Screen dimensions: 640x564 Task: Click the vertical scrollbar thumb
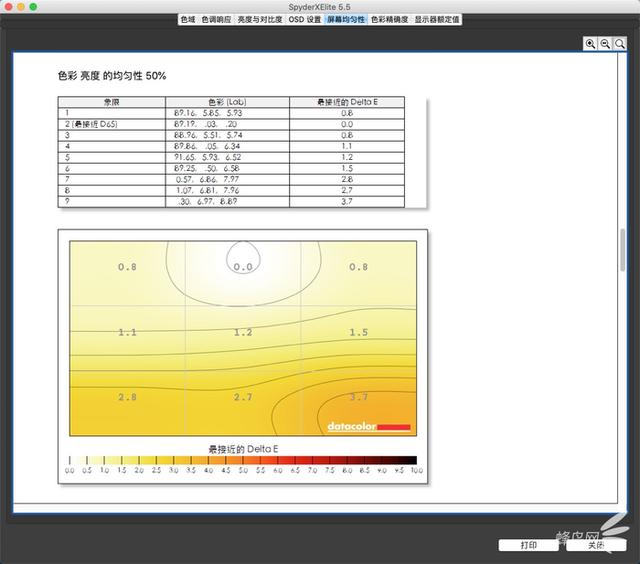[622, 250]
